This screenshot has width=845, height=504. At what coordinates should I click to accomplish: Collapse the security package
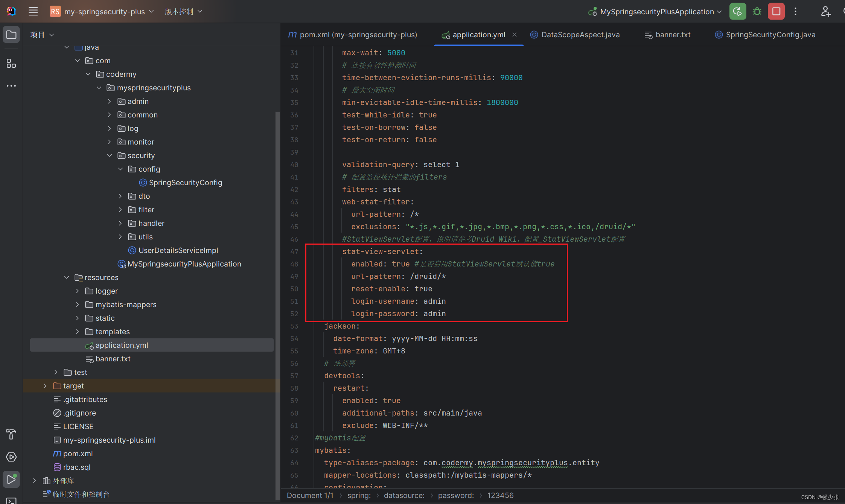pyautogui.click(x=110, y=155)
